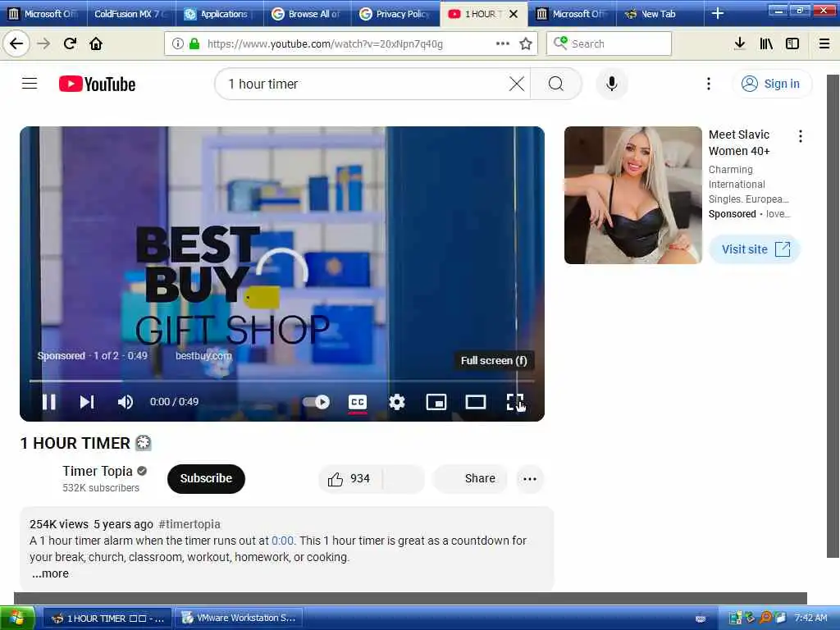Jump to 0:00 timestamp in description
The height and width of the screenshot is (630, 840).
(x=282, y=541)
